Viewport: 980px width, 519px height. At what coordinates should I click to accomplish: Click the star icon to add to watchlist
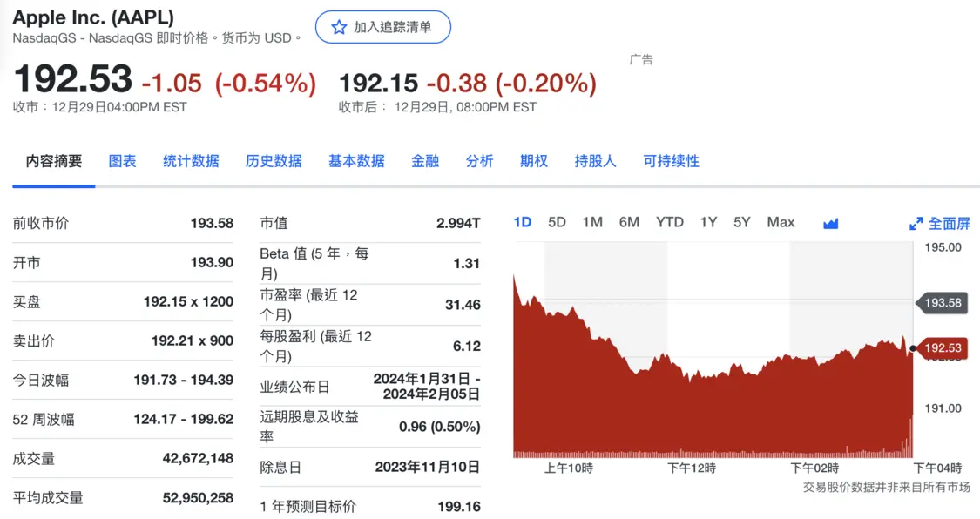point(338,27)
